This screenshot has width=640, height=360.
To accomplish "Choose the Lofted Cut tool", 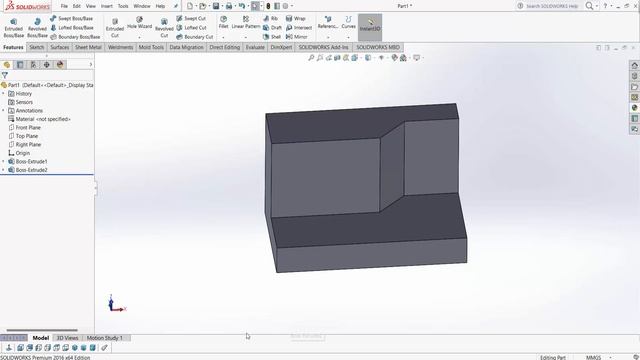I will tap(191, 28).
